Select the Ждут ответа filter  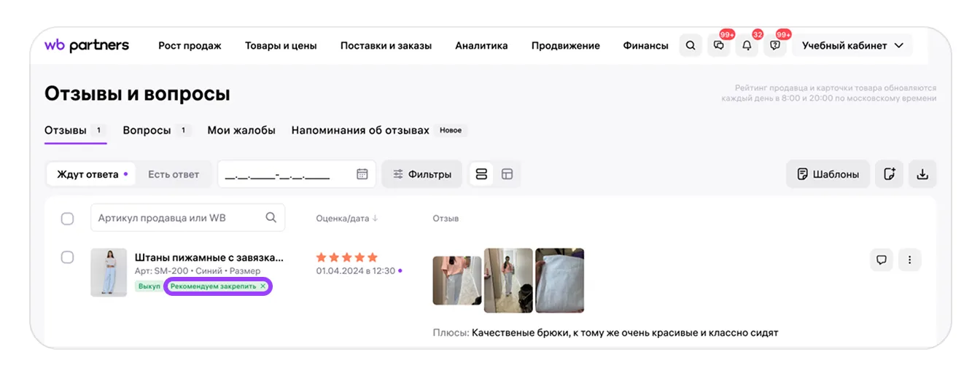(x=92, y=174)
